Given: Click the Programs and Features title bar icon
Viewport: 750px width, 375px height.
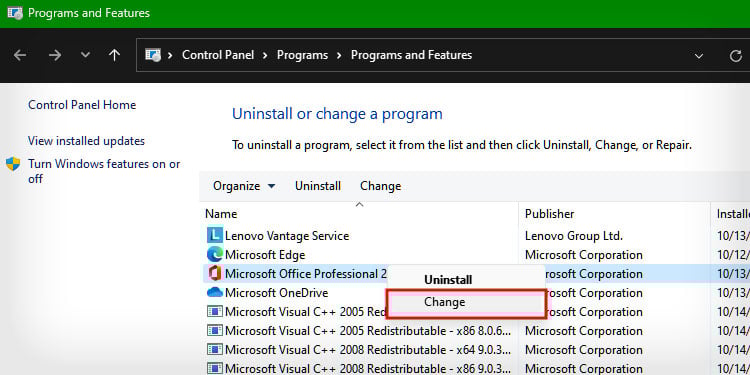Looking at the screenshot, I should click(x=15, y=13).
